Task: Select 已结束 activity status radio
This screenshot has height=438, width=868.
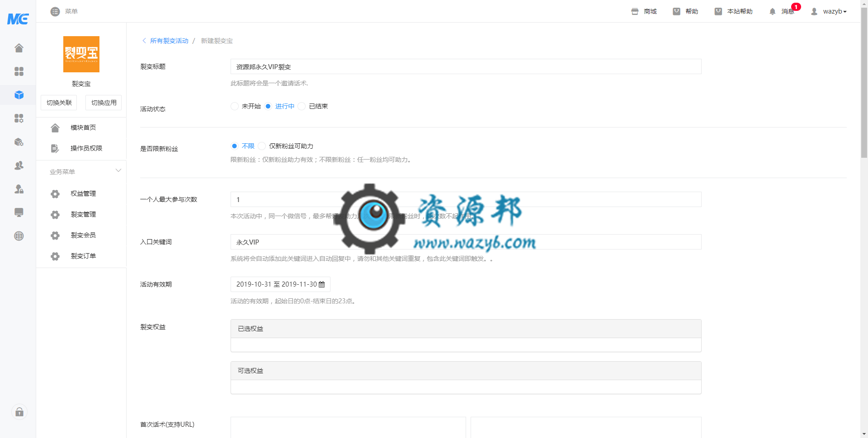Action: pyautogui.click(x=302, y=106)
